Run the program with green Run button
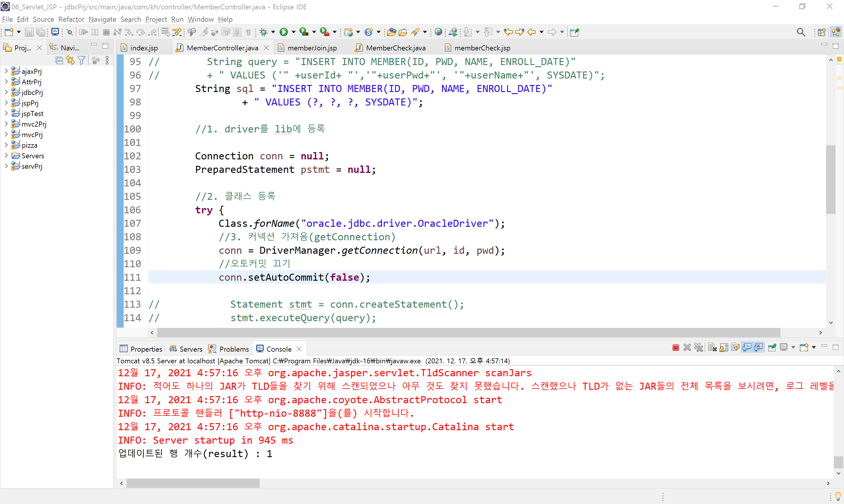844x504 pixels. (x=284, y=32)
